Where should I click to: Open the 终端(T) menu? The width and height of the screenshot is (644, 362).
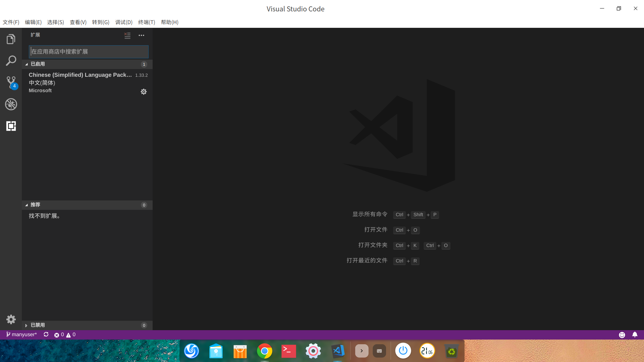click(147, 22)
